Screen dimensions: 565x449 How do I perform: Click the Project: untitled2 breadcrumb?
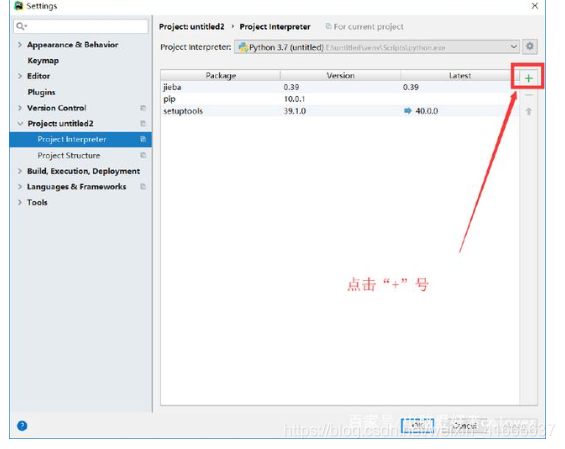click(x=192, y=27)
